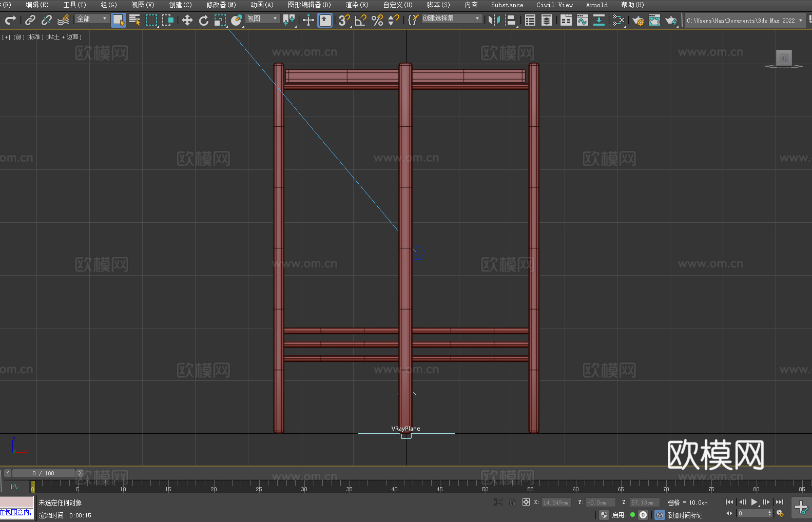Click Edit Named Selection Sets icon
This screenshot has width=812, height=522.
point(413,20)
